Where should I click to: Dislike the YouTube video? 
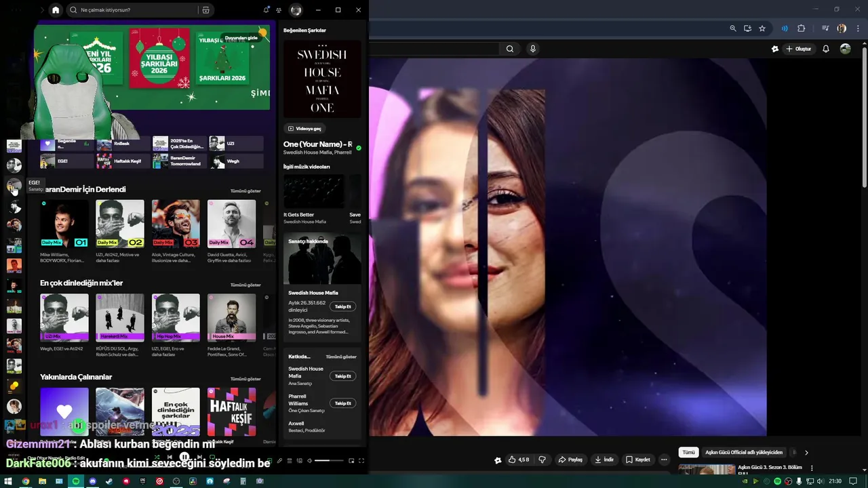542,460
